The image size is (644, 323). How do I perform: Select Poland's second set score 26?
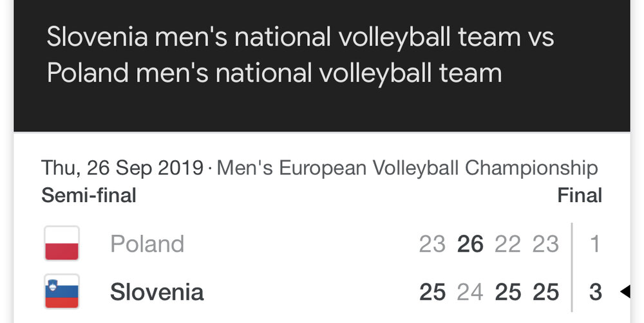tap(470, 245)
